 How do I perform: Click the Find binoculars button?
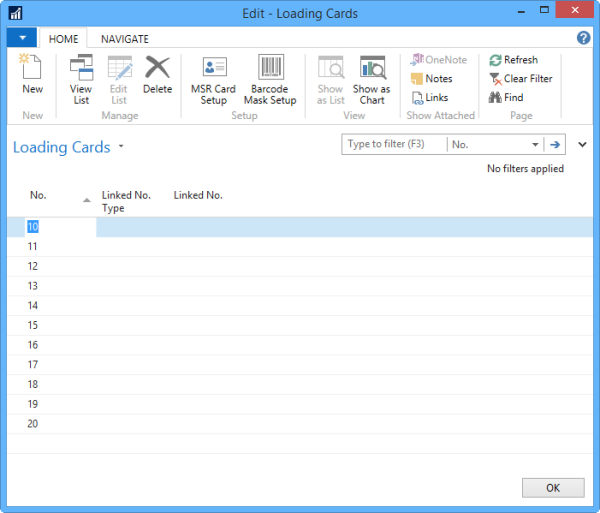click(x=506, y=98)
